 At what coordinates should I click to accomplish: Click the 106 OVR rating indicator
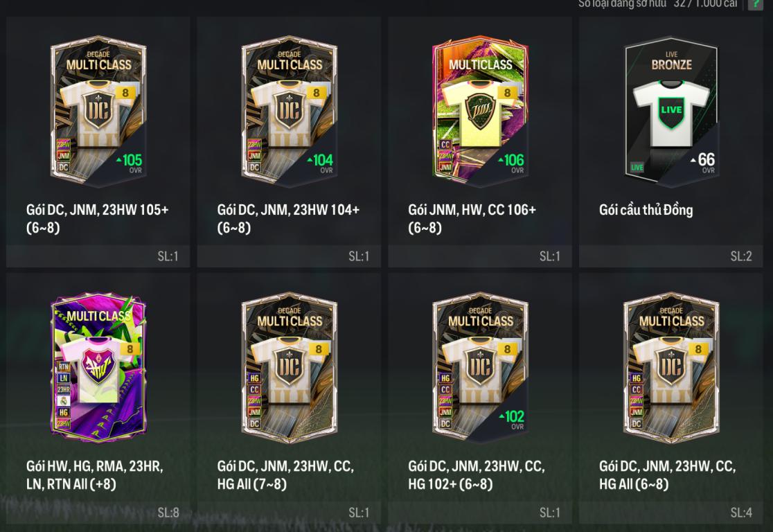coord(512,163)
